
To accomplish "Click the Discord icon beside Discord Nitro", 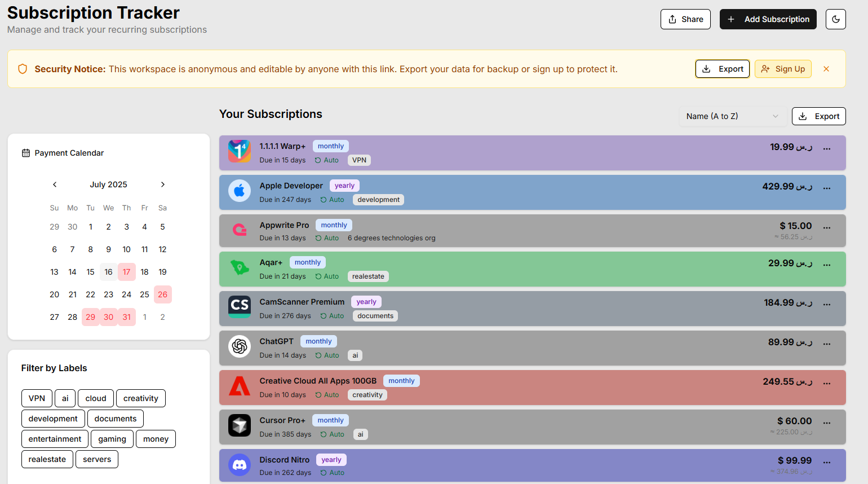I will [x=240, y=465].
